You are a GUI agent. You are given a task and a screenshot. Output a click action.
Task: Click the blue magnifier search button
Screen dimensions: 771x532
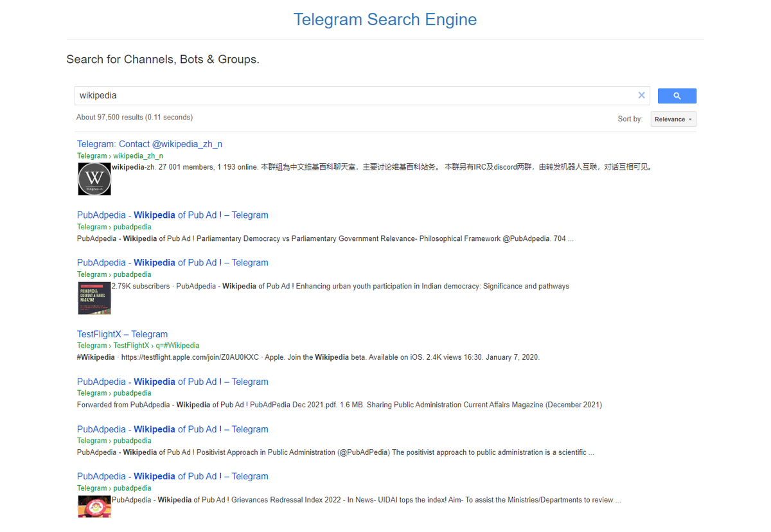[677, 96]
